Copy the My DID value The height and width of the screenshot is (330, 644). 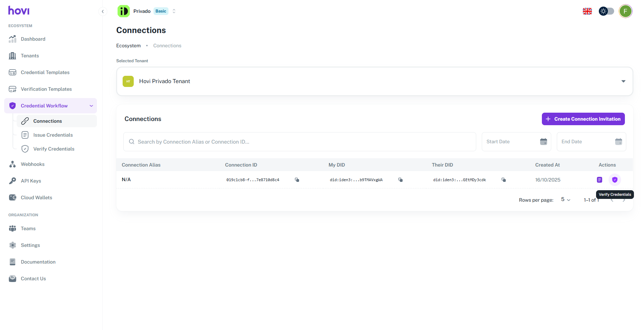click(x=401, y=180)
